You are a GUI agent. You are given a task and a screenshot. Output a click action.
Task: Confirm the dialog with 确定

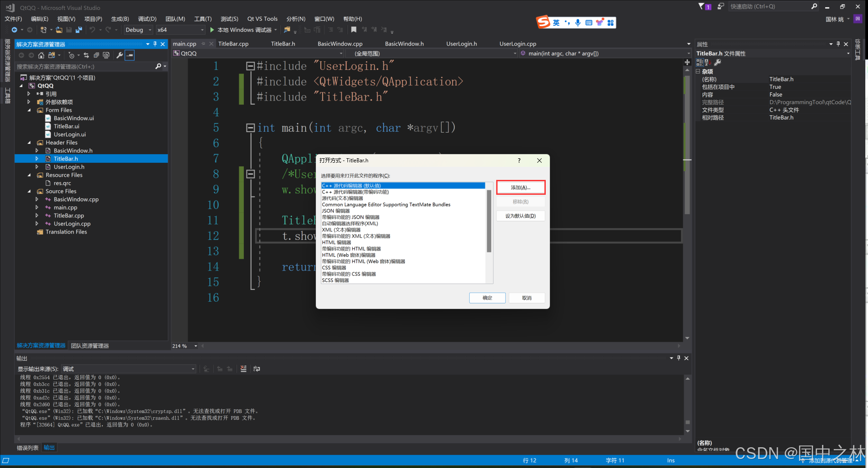click(487, 298)
